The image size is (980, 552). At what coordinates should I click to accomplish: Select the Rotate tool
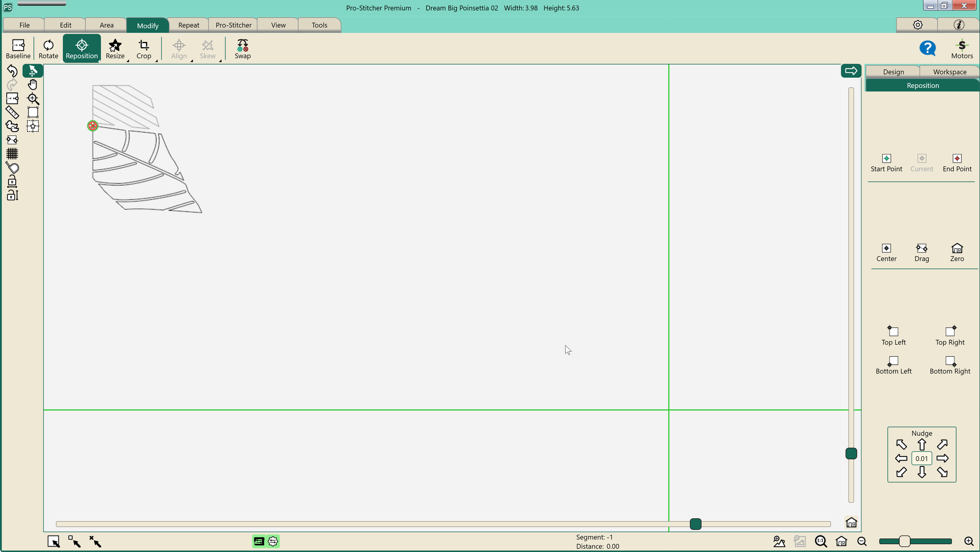tap(48, 49)
